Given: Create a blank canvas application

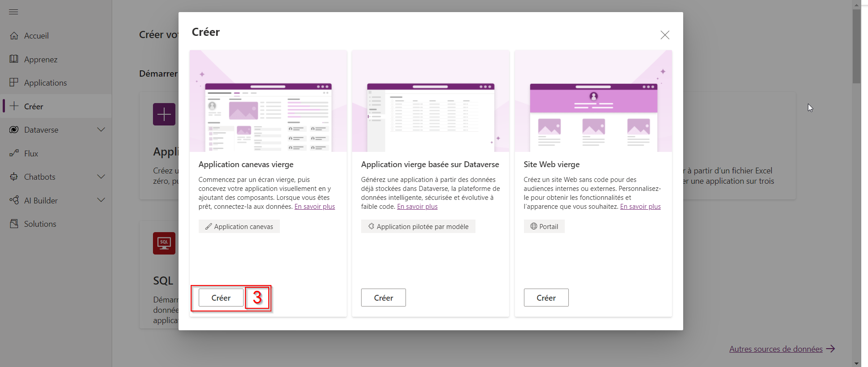Looking at the screenshot, I should pos(221,298).
